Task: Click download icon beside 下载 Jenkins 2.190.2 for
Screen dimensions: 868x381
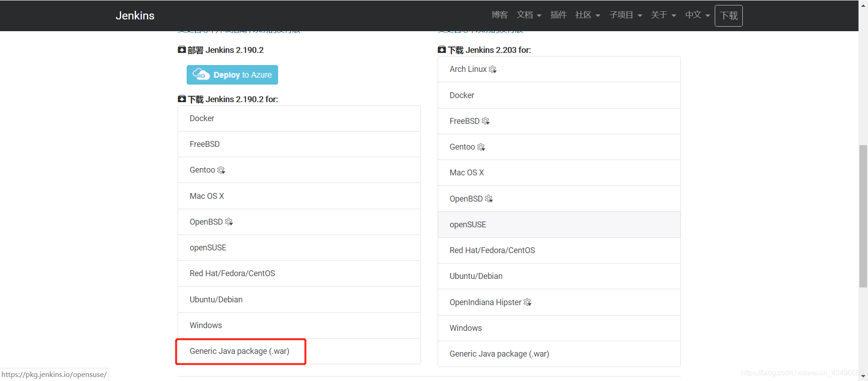Action: click(x=182, y=99)
